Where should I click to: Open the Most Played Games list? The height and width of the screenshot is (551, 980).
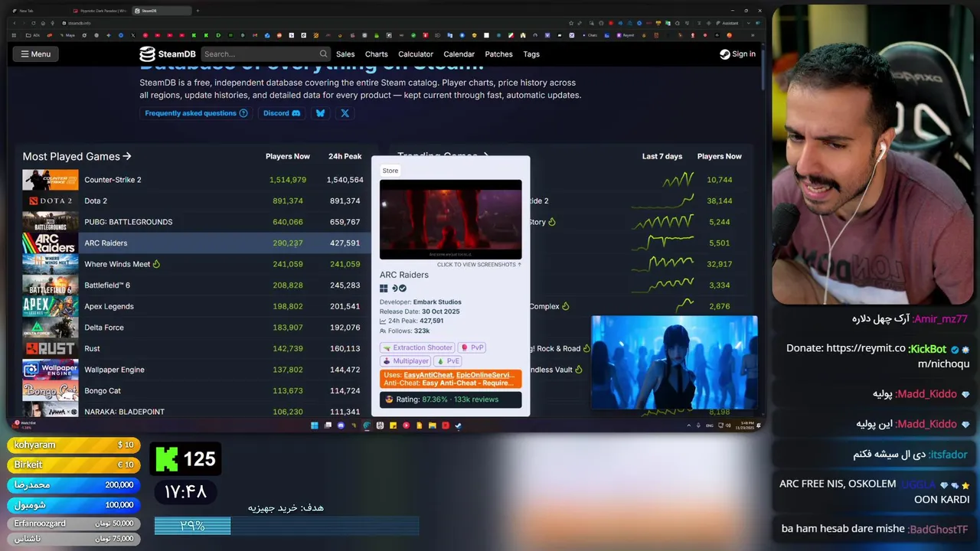point(77,156)
